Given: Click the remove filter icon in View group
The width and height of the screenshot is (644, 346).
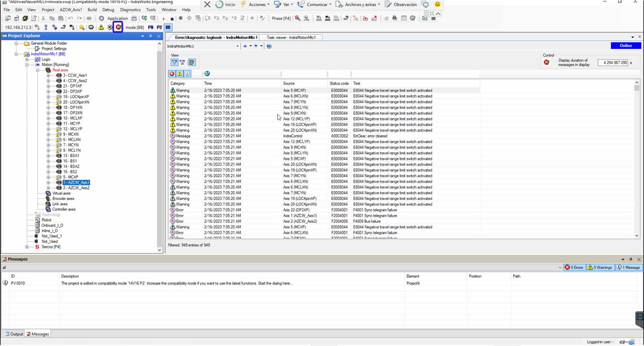Looking at the screenshot, I should (182, 62).
